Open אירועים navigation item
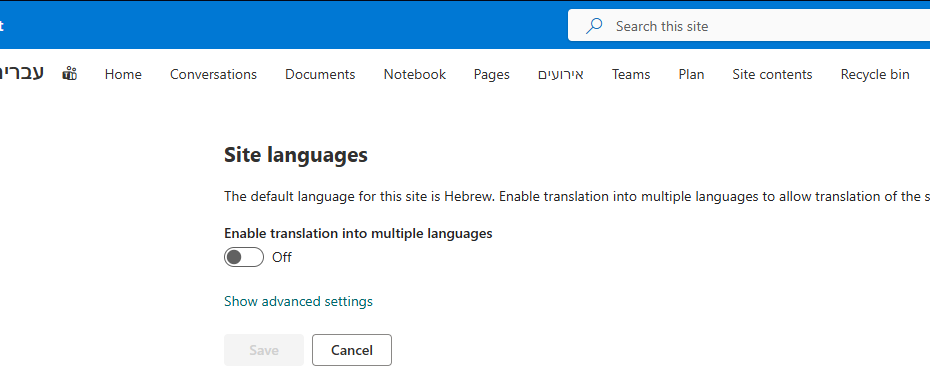 [x=561, y=74]
